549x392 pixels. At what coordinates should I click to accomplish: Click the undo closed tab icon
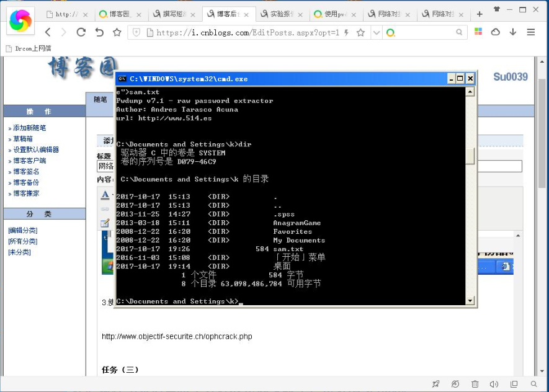(x=99, y=32)
